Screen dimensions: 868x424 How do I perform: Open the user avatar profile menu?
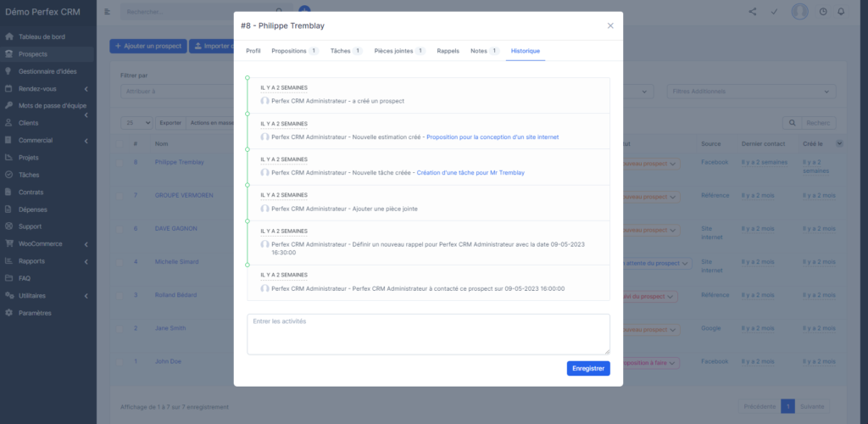pos(800,12)
